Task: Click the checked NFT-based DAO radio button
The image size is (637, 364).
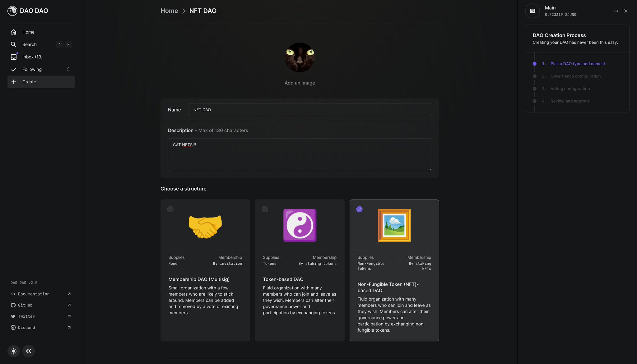Action: coord(359,209)
